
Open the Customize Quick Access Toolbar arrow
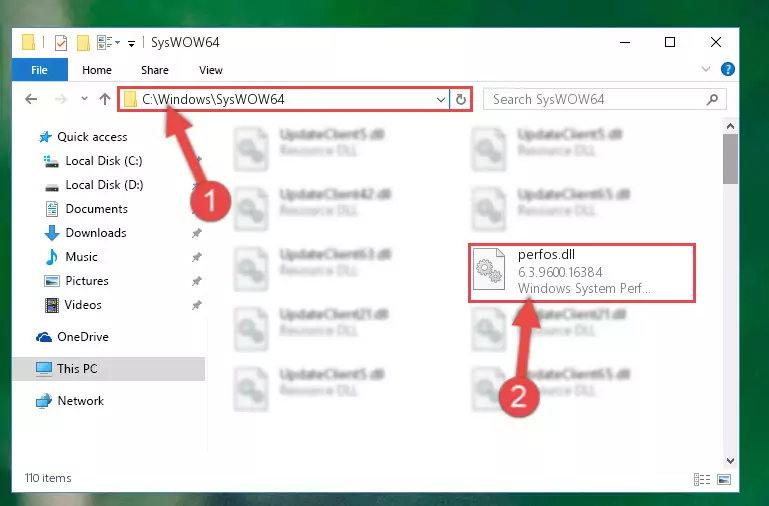(x=131, y=44)
